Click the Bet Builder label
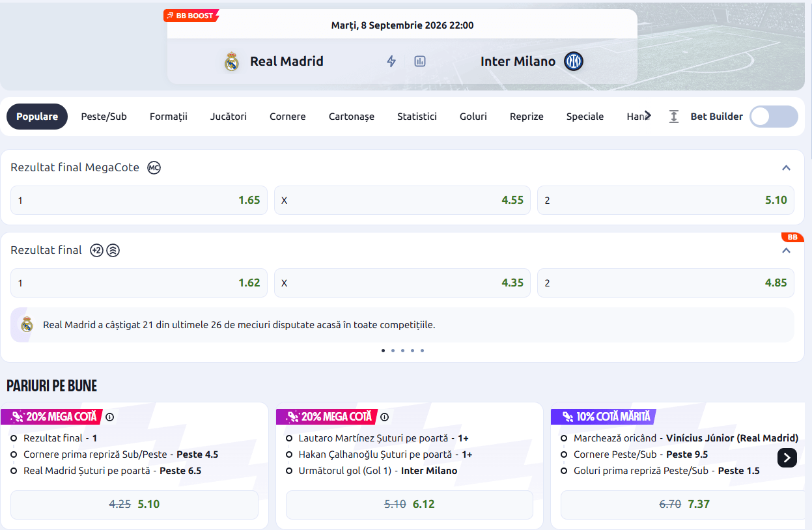 click(716, 117)
